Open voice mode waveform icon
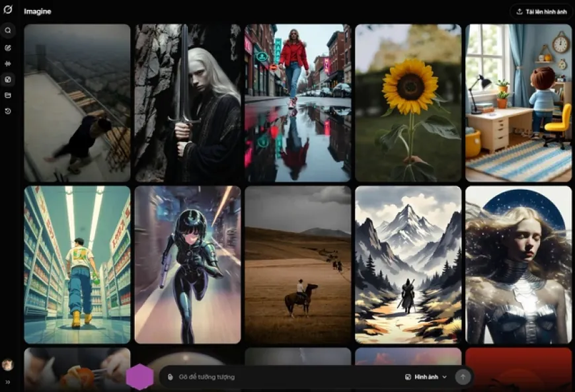 [x=8, y=63]
